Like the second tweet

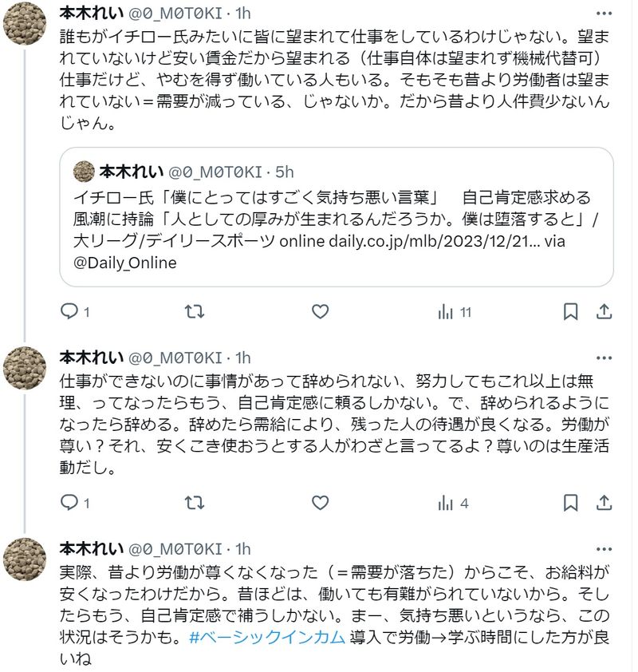tap(320, 503)
